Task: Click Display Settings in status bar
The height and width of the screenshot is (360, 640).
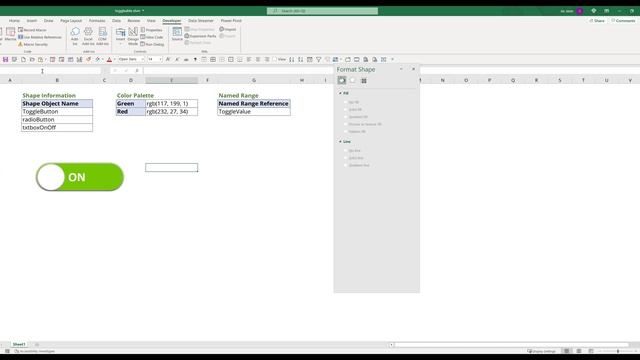Action: click(x=542, y=351)
